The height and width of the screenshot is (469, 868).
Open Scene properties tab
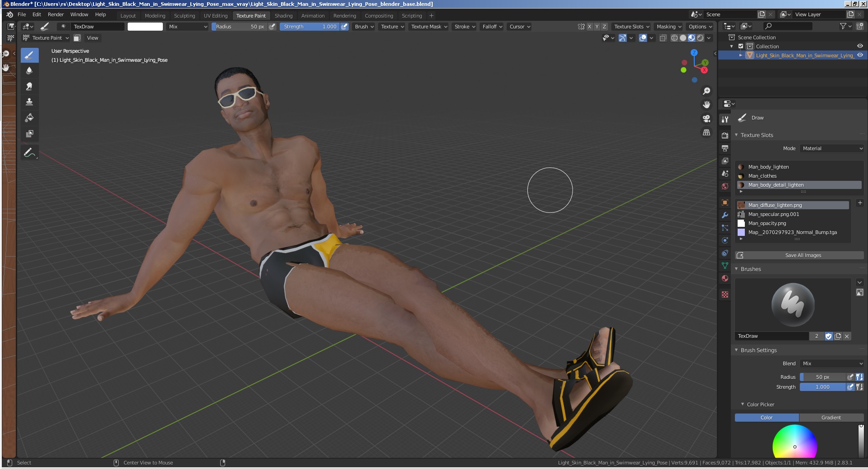click(x=725, y=173)
